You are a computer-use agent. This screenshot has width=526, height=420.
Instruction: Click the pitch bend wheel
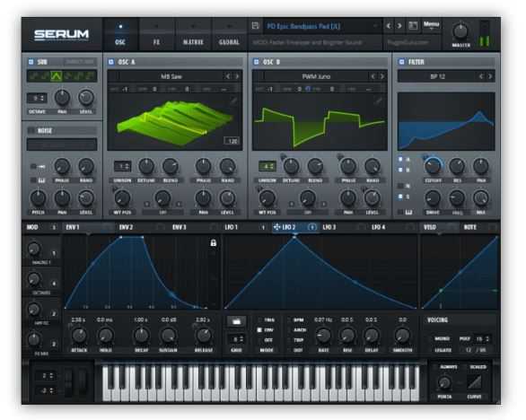coord(68,382)
